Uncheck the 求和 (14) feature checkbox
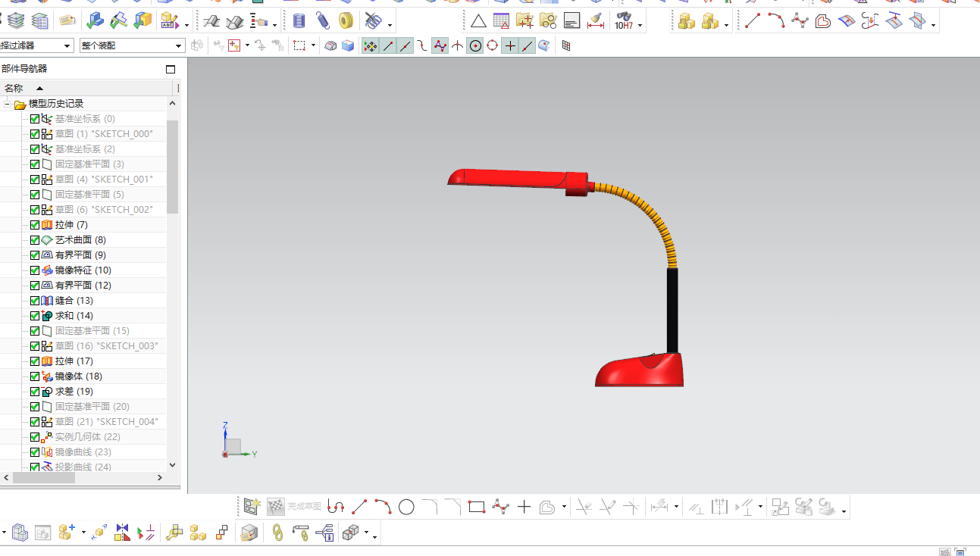980x556 pixels. (x=35, y=316)
